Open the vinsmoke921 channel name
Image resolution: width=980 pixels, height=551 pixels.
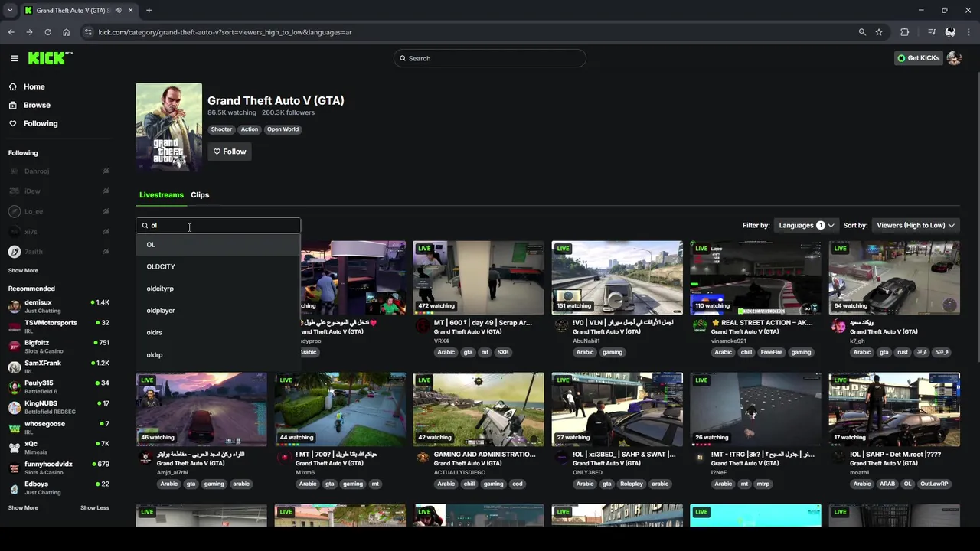(729, 341)
